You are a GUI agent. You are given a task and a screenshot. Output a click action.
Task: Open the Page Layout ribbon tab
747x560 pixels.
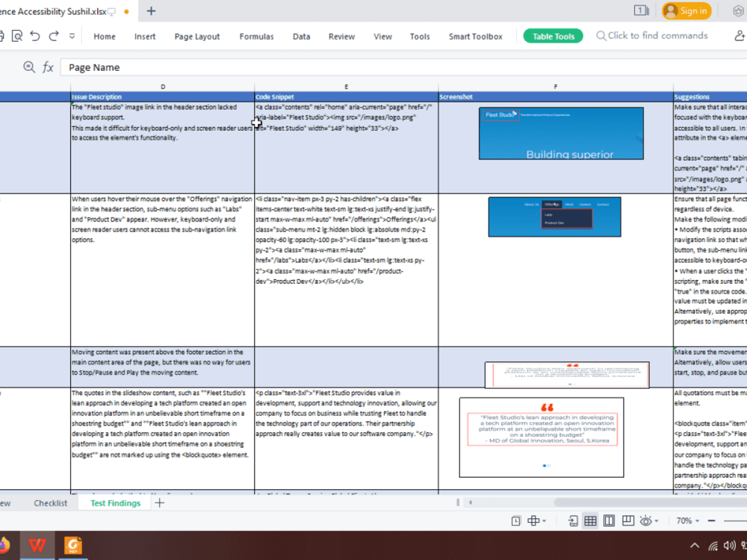tap(197, 37)
